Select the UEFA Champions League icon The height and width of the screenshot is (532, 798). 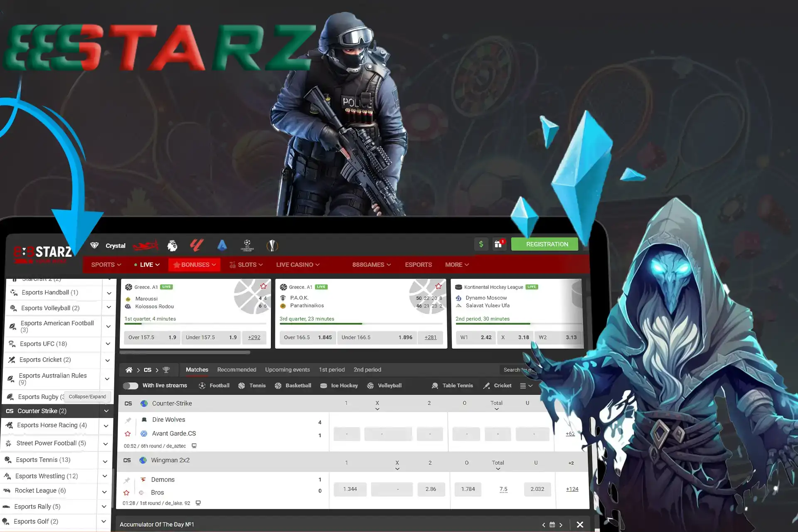coord(247,245)
